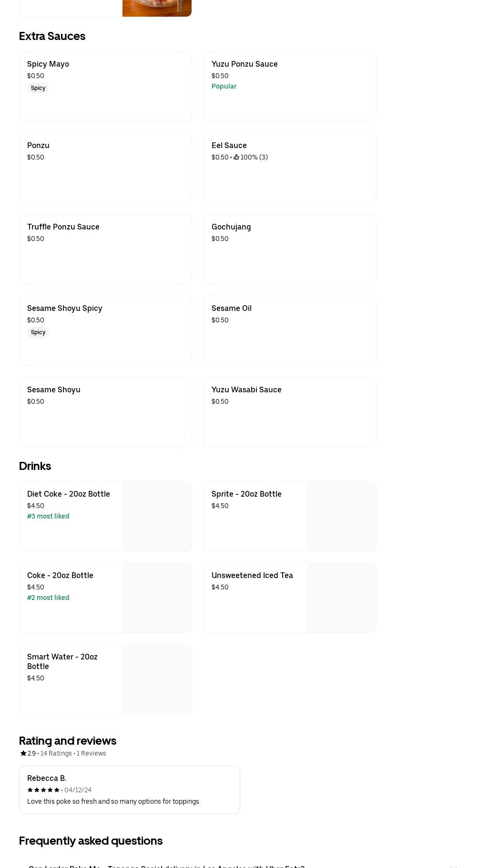Screen dimensions: 488x868
Task: Open the Diet Coke 20oz Bottle image
Action: pos(157,516)
